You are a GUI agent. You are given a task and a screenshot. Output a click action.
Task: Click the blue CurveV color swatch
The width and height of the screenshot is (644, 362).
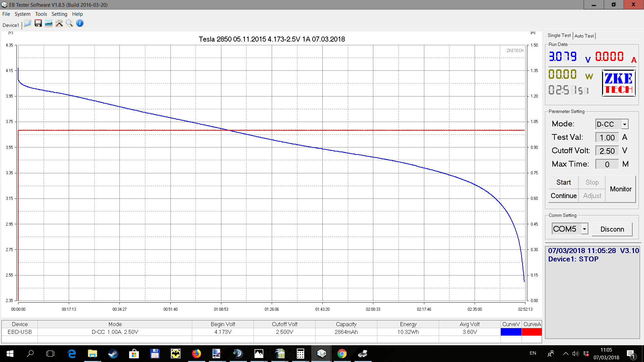coord(511,332)
